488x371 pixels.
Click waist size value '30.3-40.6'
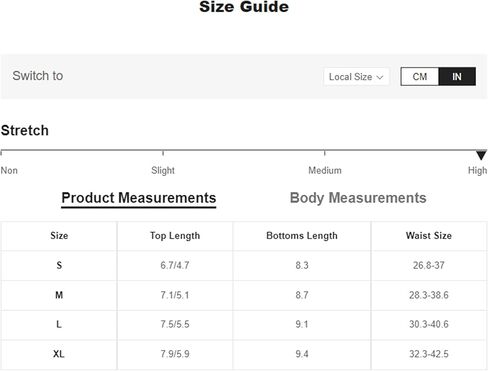tap(429, 324)
